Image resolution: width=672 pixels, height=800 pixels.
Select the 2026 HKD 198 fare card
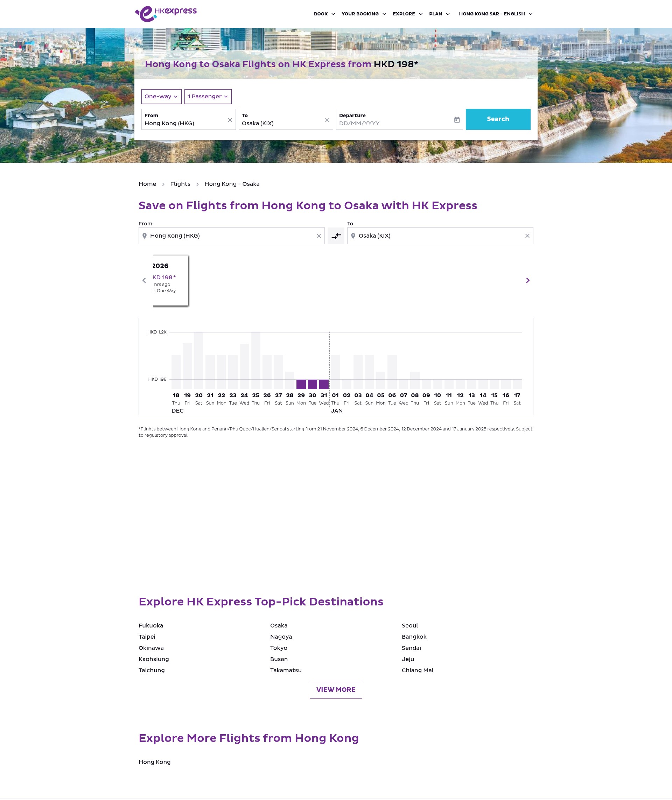click(x=171, y=280)
